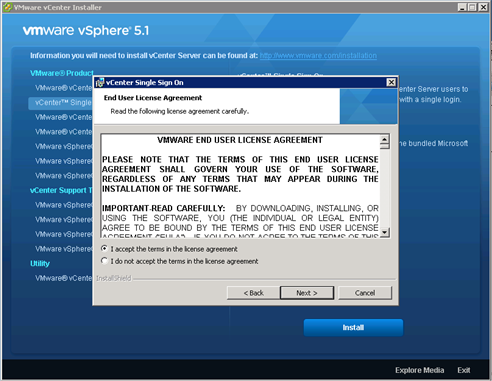Maximize the vCenter Installer window

(x=472, y=7)
